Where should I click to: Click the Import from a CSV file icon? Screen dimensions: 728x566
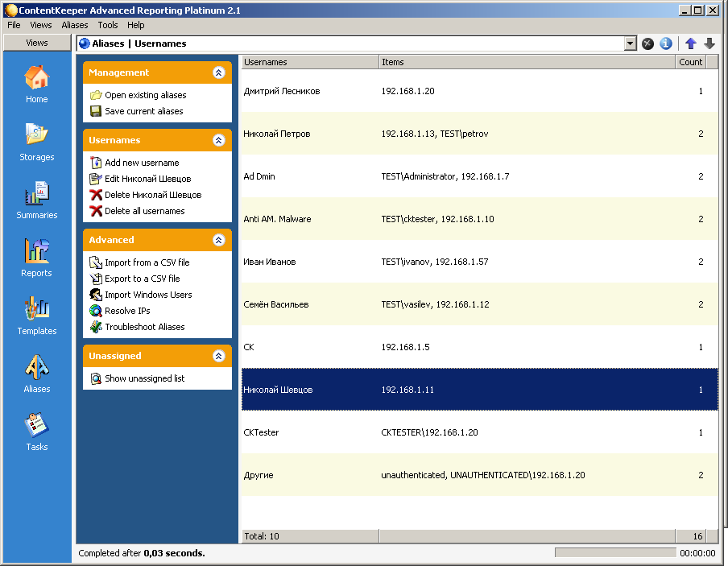coord(96,262)
